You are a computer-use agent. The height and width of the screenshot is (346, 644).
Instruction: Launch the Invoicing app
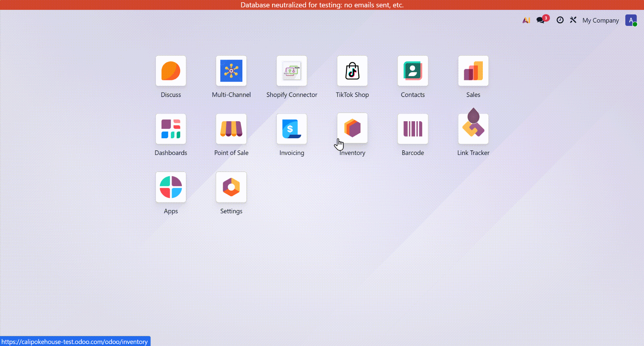pyautogui.click(x=292, y=129)
